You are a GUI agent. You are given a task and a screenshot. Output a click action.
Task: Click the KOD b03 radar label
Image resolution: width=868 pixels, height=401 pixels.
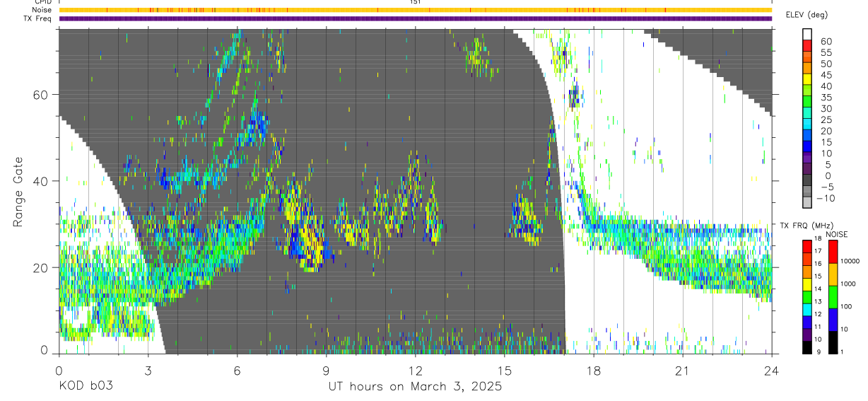tap(86, 387)
